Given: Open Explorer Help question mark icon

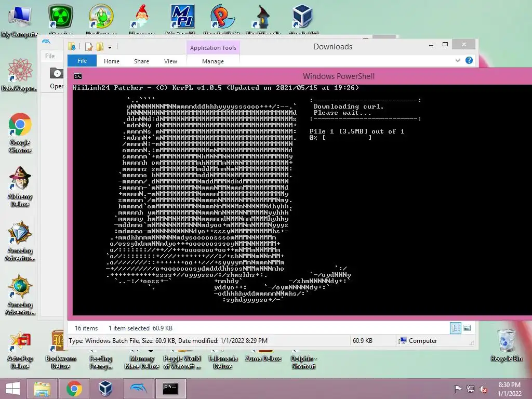Looking at the screenshot, I should (x=469, y=60).
